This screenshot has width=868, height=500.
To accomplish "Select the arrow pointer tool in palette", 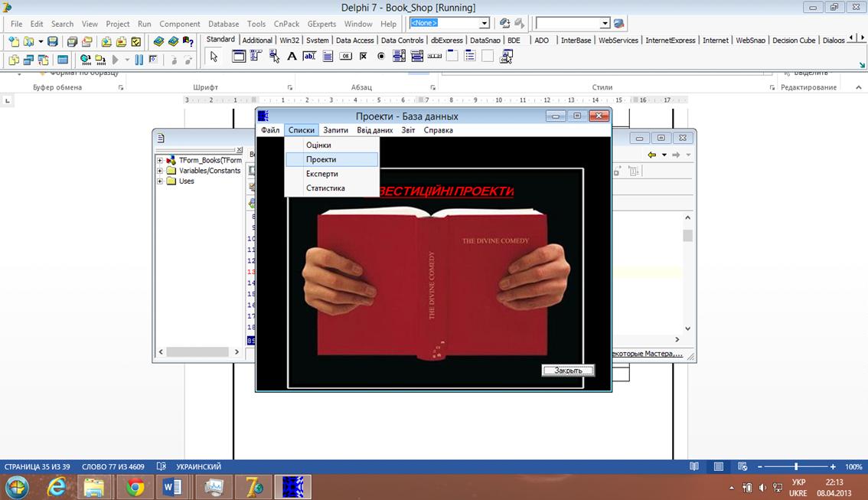I will [214, 57].
